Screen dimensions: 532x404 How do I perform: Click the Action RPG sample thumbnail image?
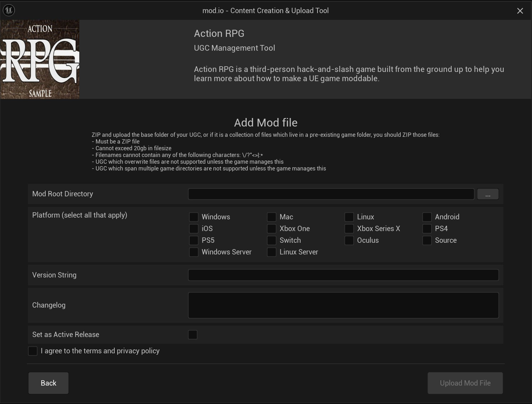click(x=40, y=59)
